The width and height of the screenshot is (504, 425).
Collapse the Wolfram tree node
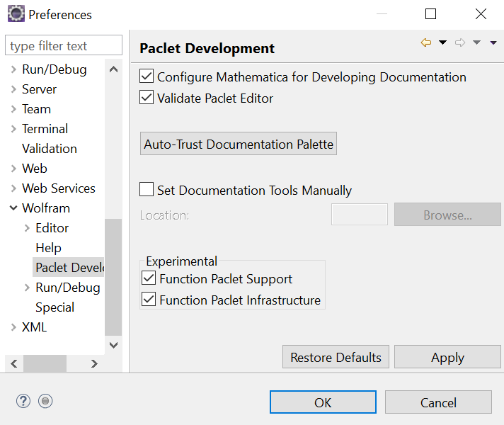[13, 208]
